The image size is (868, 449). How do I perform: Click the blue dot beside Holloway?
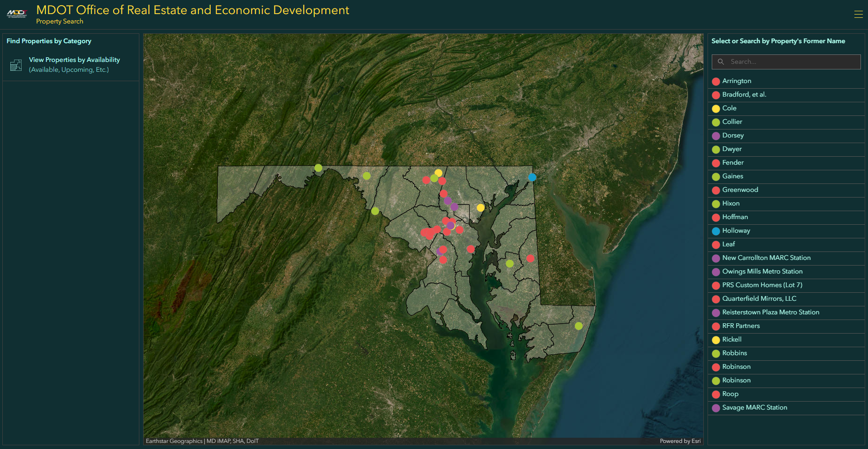point(716,231)
